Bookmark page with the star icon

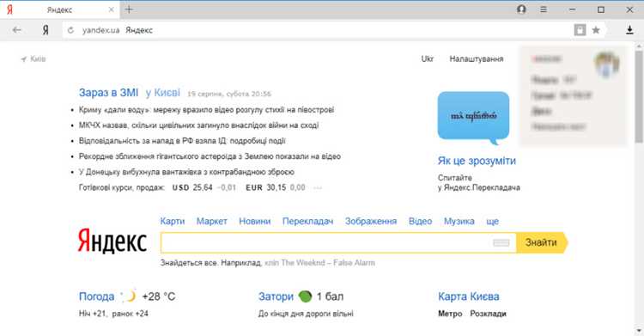point(596,30)
